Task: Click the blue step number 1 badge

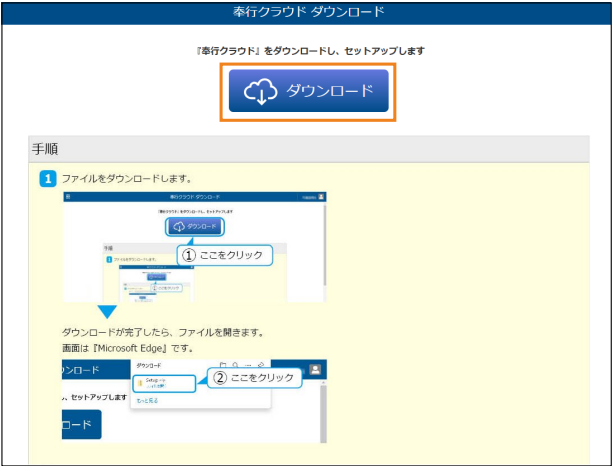Action: [46, 179]
